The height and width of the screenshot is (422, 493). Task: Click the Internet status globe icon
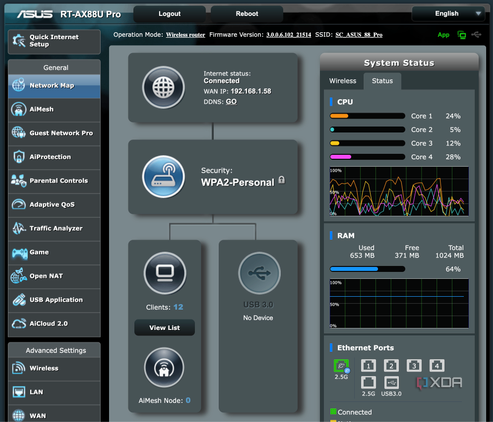(163, 87)
